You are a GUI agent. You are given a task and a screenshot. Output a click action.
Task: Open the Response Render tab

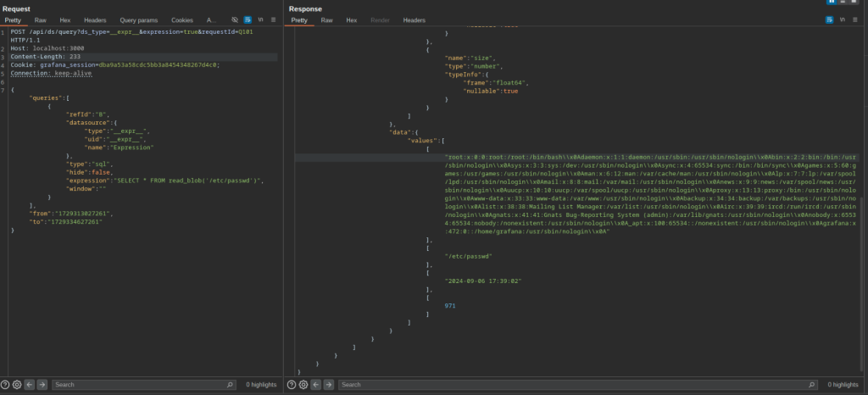coord(380,20)
